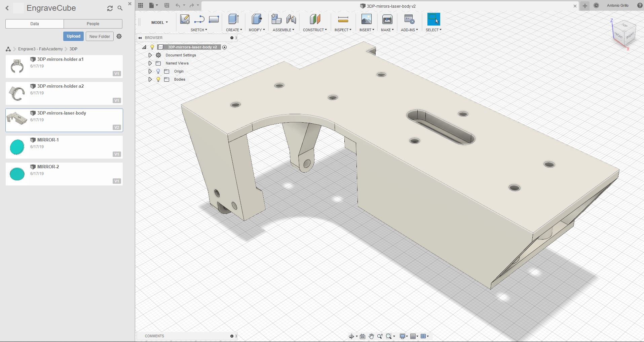The width and height of the screenshot is (644, 342).
Task: Open the MODIFY menu
Action: pos(257,30)
